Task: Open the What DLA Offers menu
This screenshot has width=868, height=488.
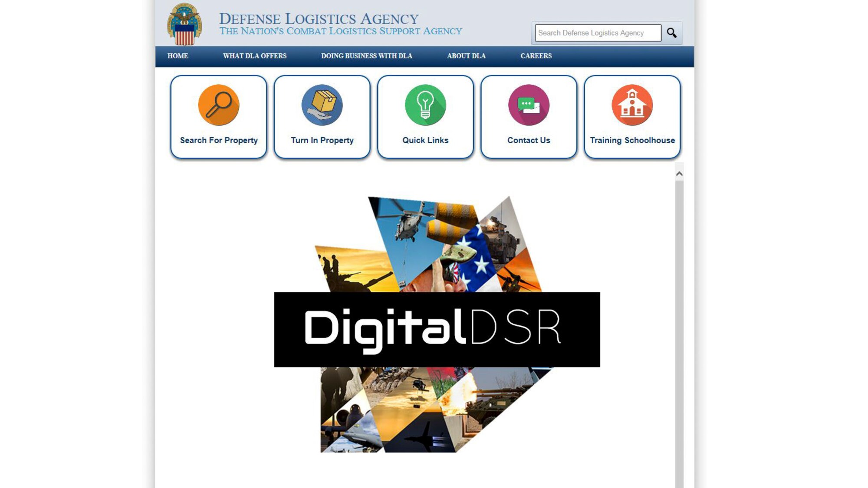Action: pyautogui.click(x=255, y=56)
